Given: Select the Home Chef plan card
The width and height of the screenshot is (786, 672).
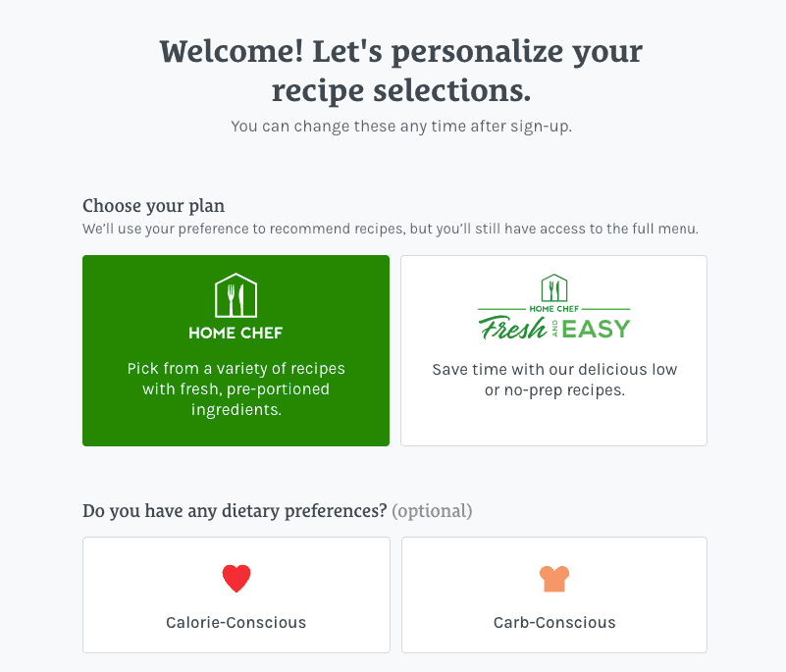Looking at the screenshot, I should pyautogui.click(x=236, y=350).
